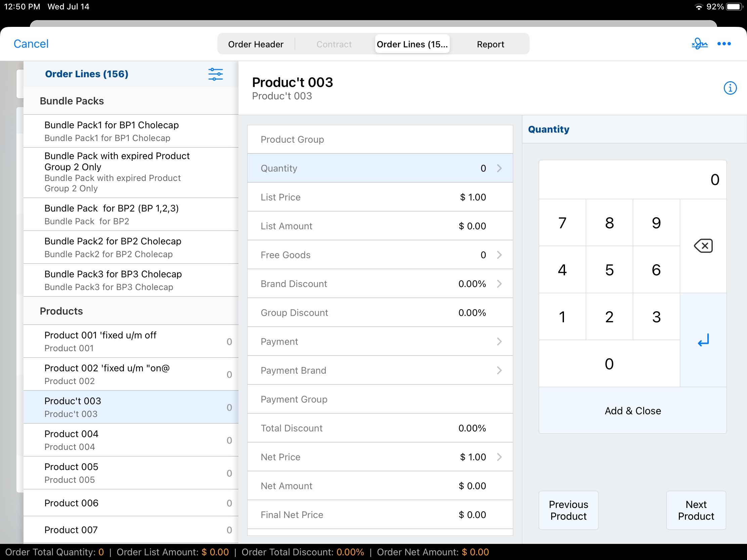The width and height of the screenshot is (747, 560).
Task: Cancel the order editing
Action: [x=31, y=44]
